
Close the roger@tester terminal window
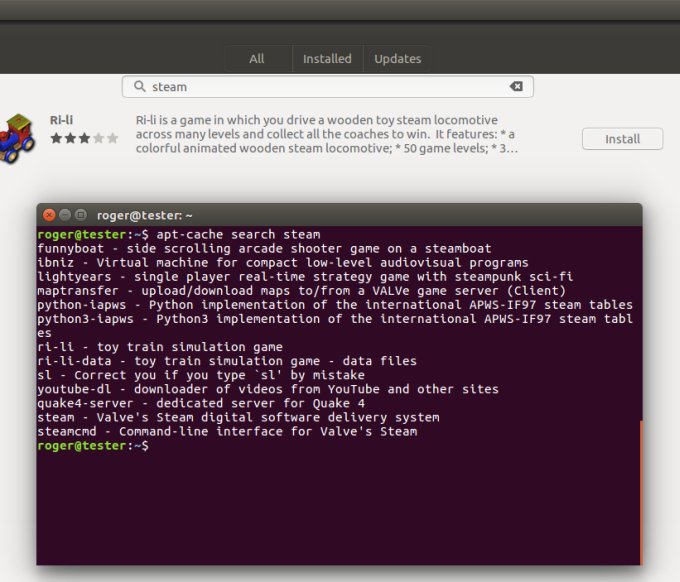pyautogui.click(x=49, y=215)
